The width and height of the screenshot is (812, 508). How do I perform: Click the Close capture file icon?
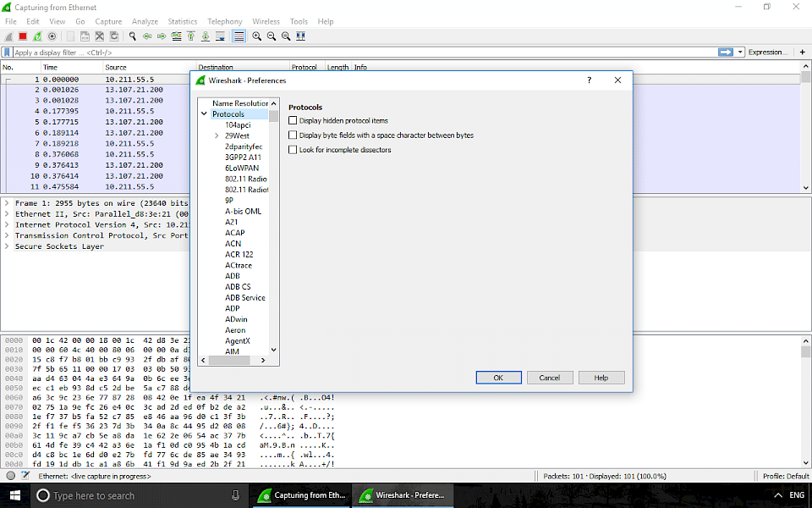point(100,36)
